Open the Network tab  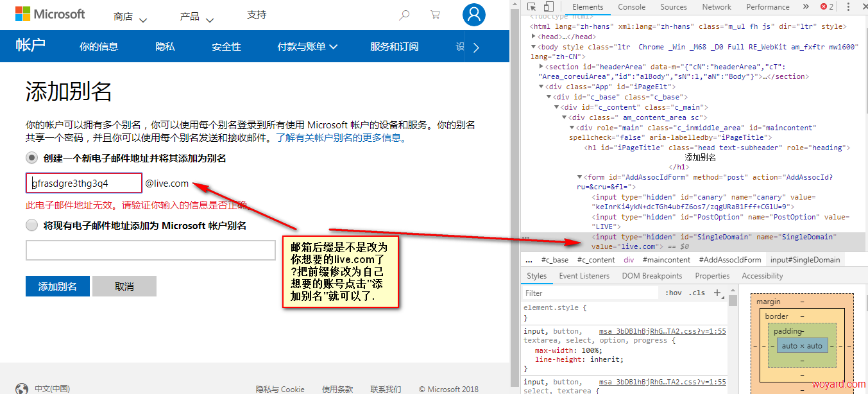[x=717, y=7]
